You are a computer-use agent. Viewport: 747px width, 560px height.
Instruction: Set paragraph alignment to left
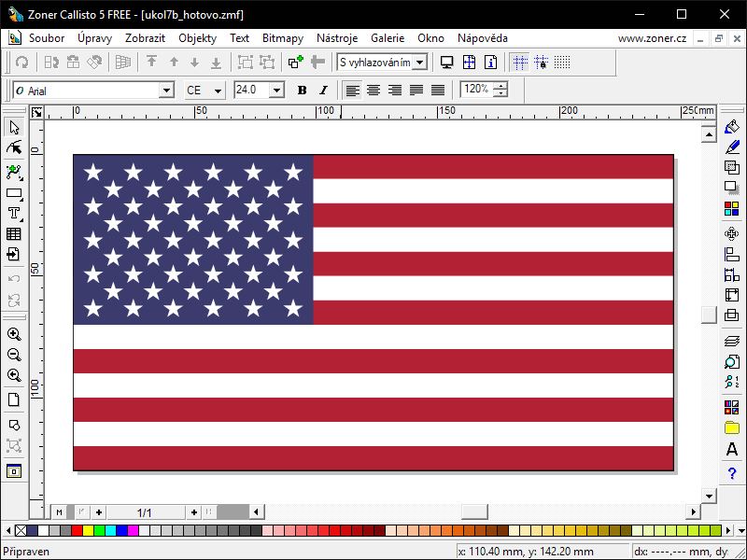[352, 90]
